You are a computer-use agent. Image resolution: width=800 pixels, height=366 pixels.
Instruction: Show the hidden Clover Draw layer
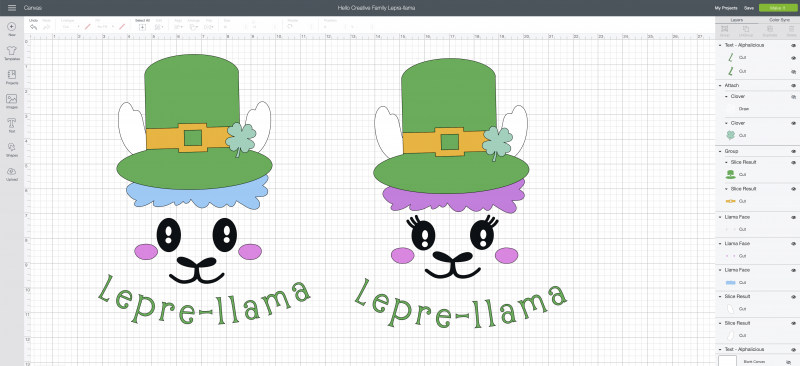pos(793,96)
